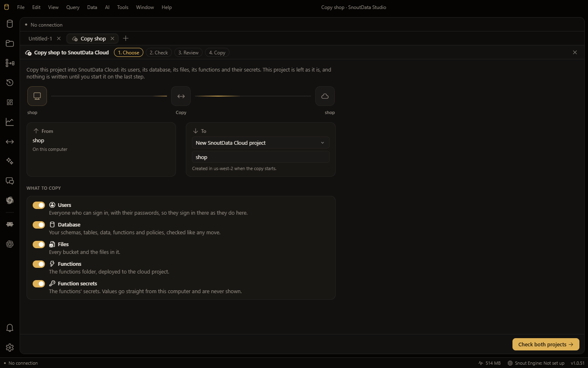The width and height of the screenshot is (588, 368).
Task: Click the computer source icon labeled shop
Action: pyautogui.click(x=37, y=96)
